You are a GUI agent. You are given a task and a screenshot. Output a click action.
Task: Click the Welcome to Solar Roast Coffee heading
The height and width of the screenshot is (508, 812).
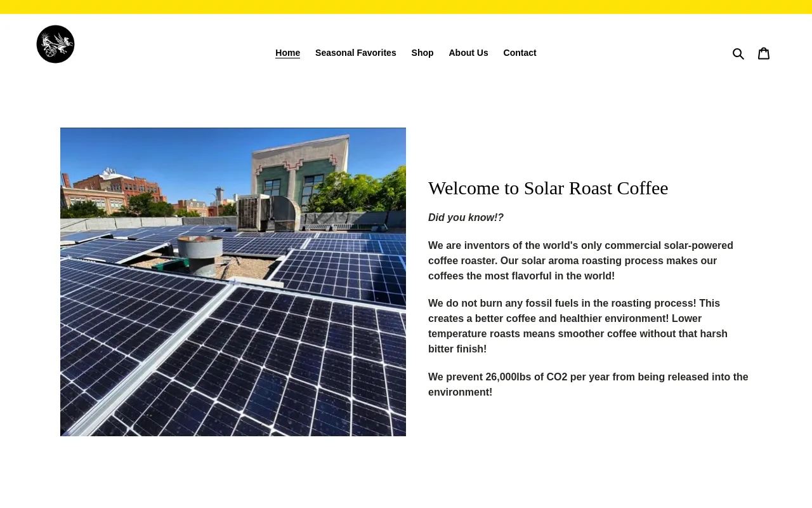click(547, 188)
